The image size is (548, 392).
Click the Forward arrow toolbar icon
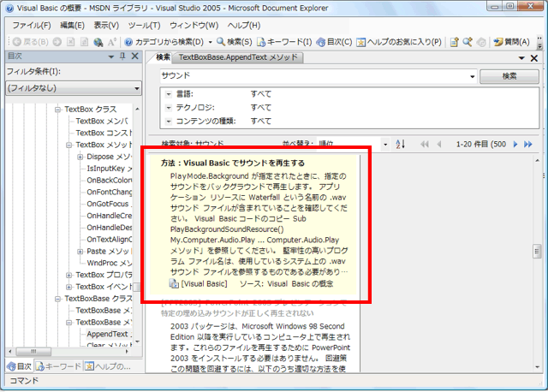(x=57, y=42)
